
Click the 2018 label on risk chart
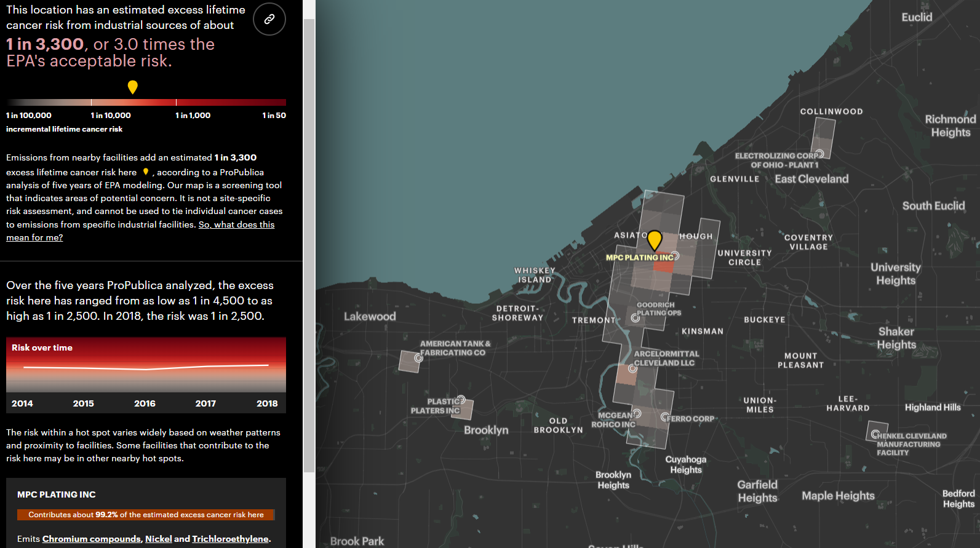coord(267,403)
